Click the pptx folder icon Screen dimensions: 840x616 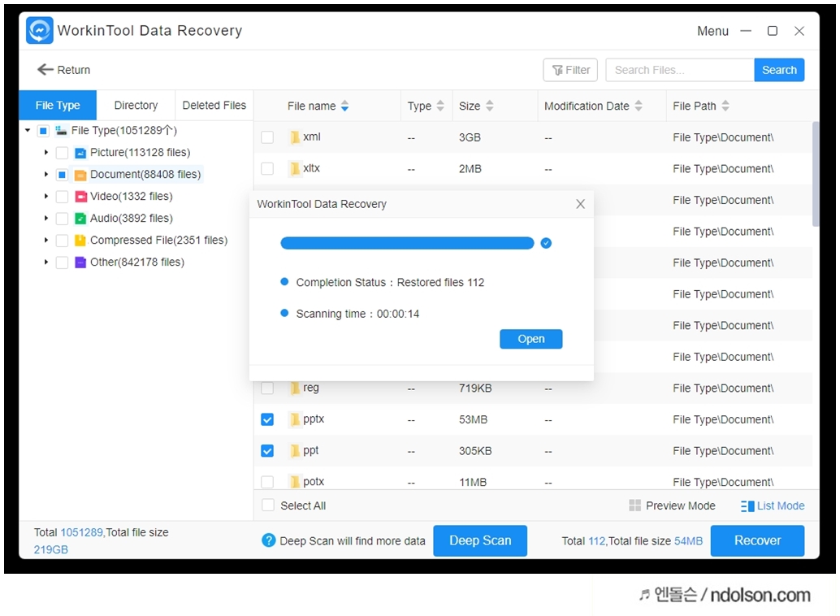pos(295,419)
